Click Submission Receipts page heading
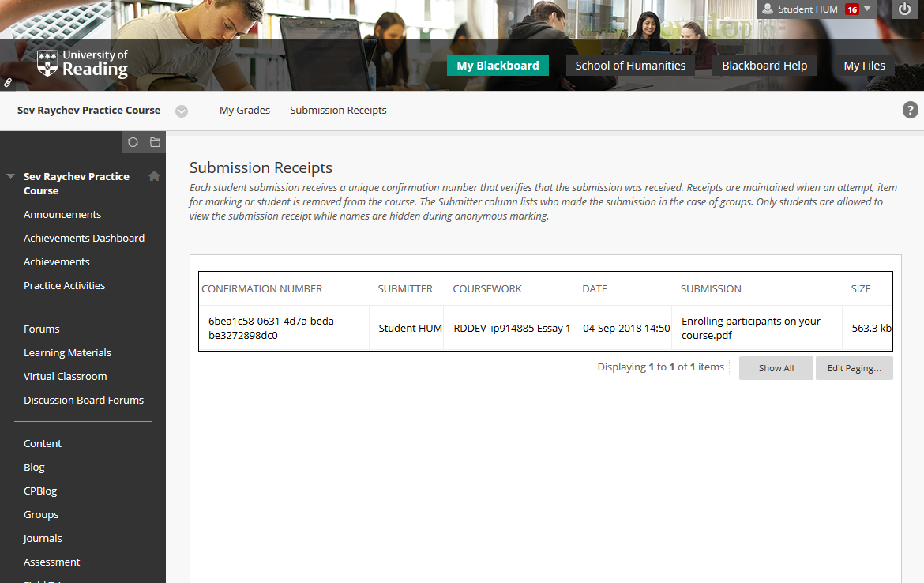The width and height of the screenshot is (924, 583). 261,168
